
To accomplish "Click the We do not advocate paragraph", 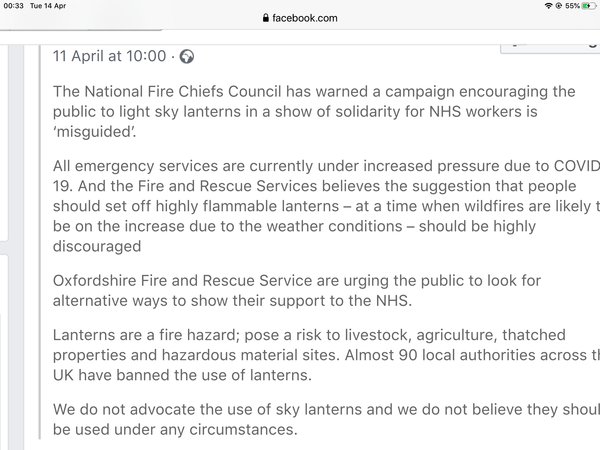I will pos(326,419).
